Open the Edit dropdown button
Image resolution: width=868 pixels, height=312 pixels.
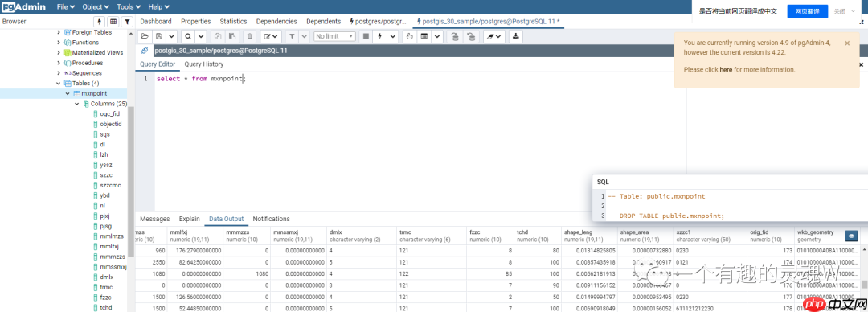[x=272, y=36]
